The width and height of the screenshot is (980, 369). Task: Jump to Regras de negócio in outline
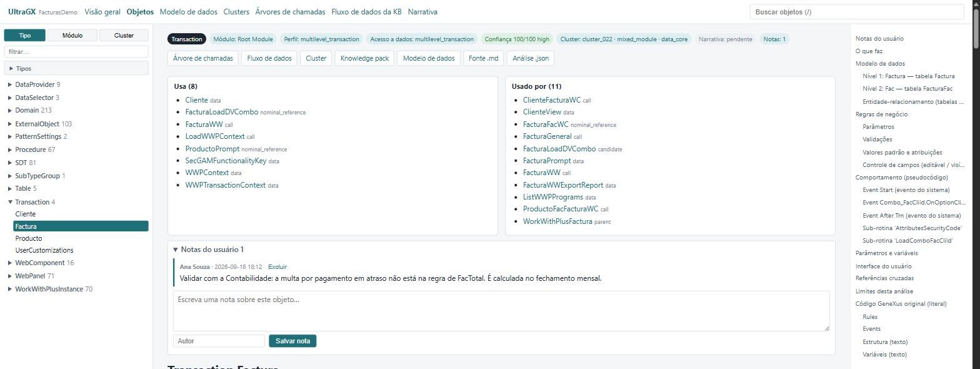tap(881, 114)
